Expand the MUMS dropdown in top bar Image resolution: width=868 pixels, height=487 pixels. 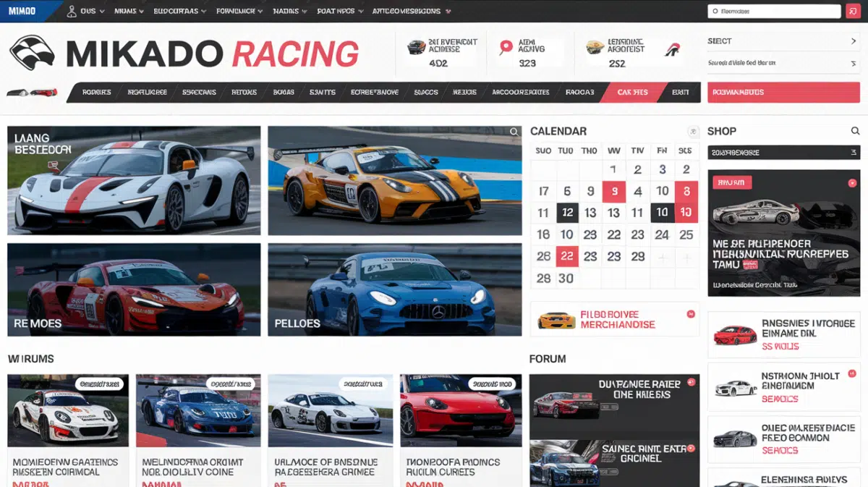[129, 12]
